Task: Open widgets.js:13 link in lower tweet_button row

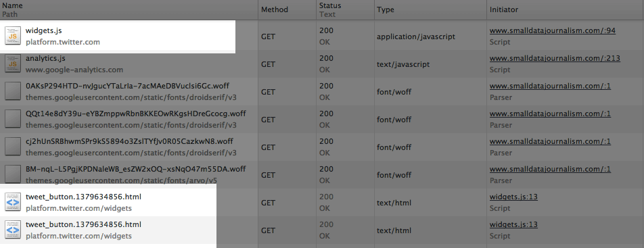Action: click(x=513, y=224)
